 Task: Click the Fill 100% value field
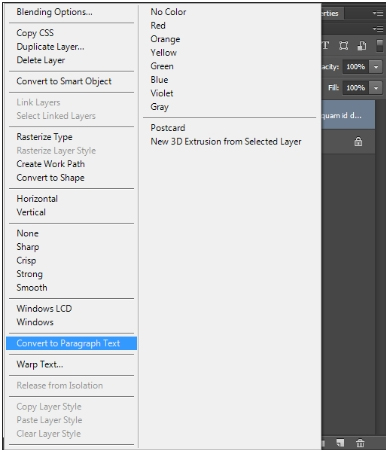tap(356, 88)
